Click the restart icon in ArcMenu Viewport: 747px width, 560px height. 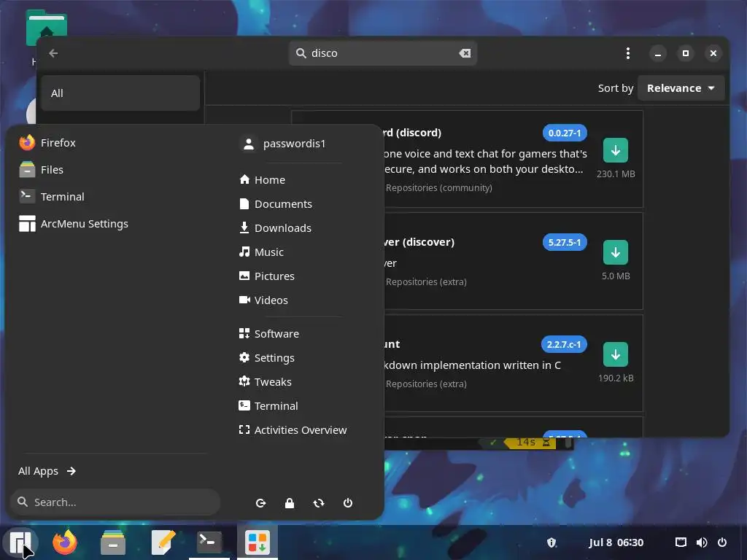(x=319, y=503)
